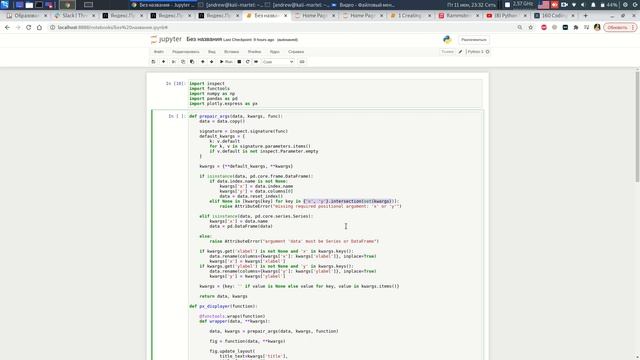Image resolution: width=640 pixels, height=360 pixels.
Task: Click the page vertical scrollbar
Action: 637,127
